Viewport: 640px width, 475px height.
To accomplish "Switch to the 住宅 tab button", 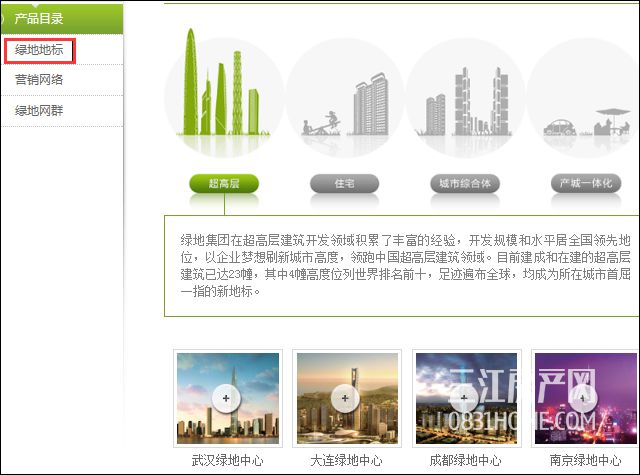I will pos(344,184).
